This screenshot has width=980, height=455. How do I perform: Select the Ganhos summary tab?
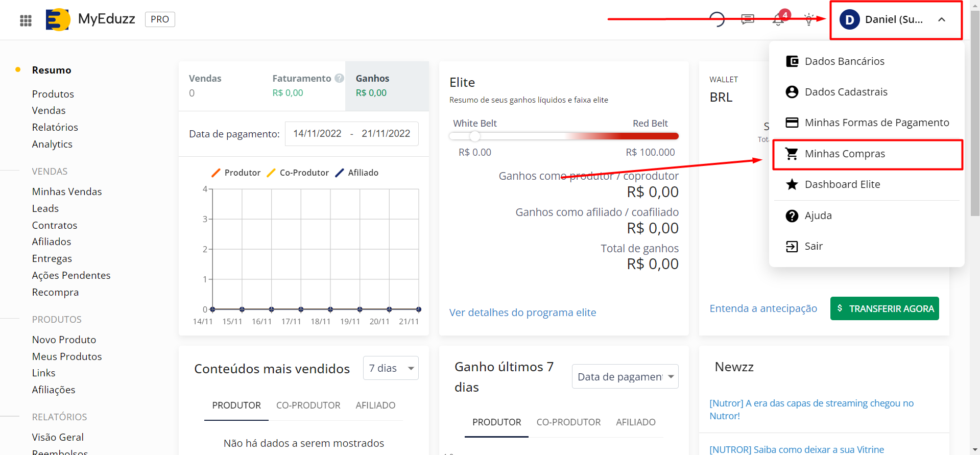point(387,86)
